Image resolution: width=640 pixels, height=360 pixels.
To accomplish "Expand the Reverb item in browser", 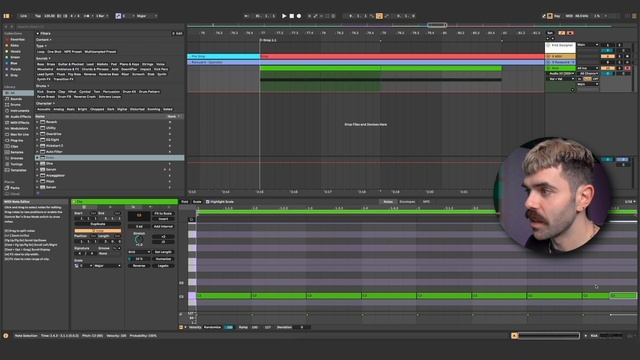I will pyautogui.click(x=37, y=122).
